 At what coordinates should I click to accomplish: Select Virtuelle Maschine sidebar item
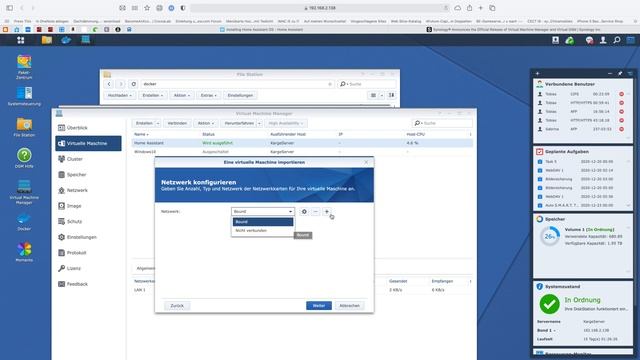pyautogui.click(x=88, y=143)
